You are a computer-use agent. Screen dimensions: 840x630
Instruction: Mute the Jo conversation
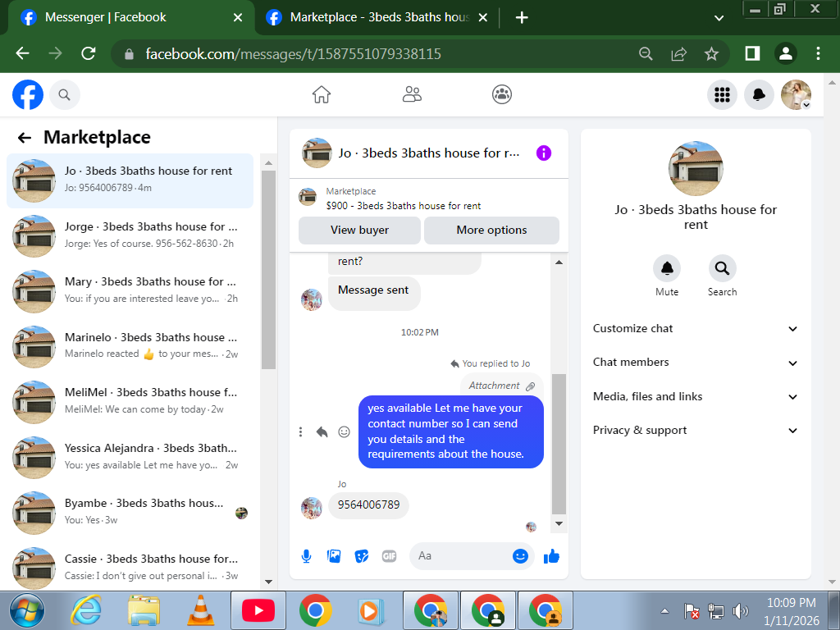[x=667, y=268]
